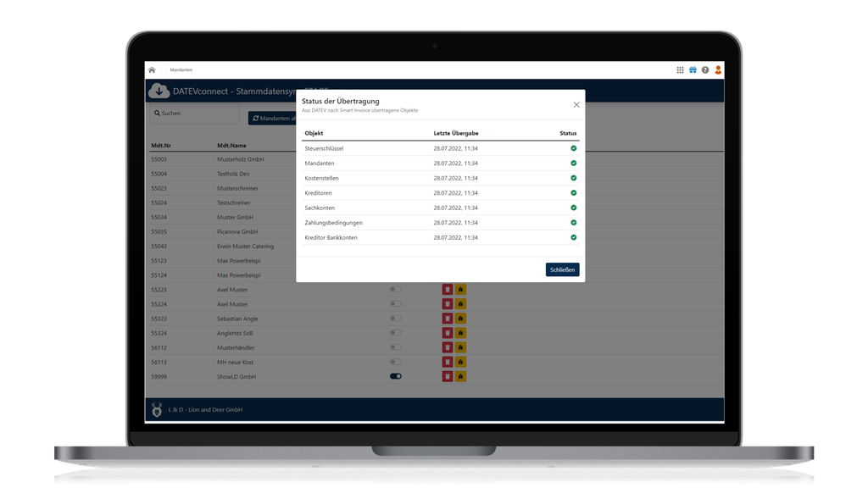The height and width of the screenshot is (499, 868).
Task: Select the Musterholz GmbH row
Action: click(x=221, y=159)
